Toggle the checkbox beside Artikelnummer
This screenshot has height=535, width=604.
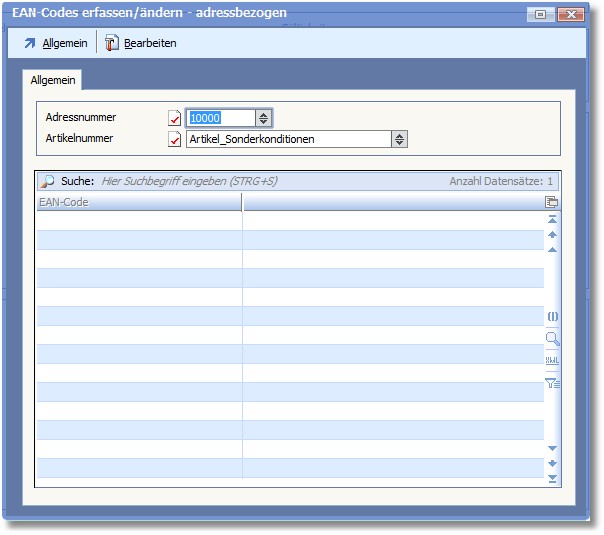(x=175, y=140)
